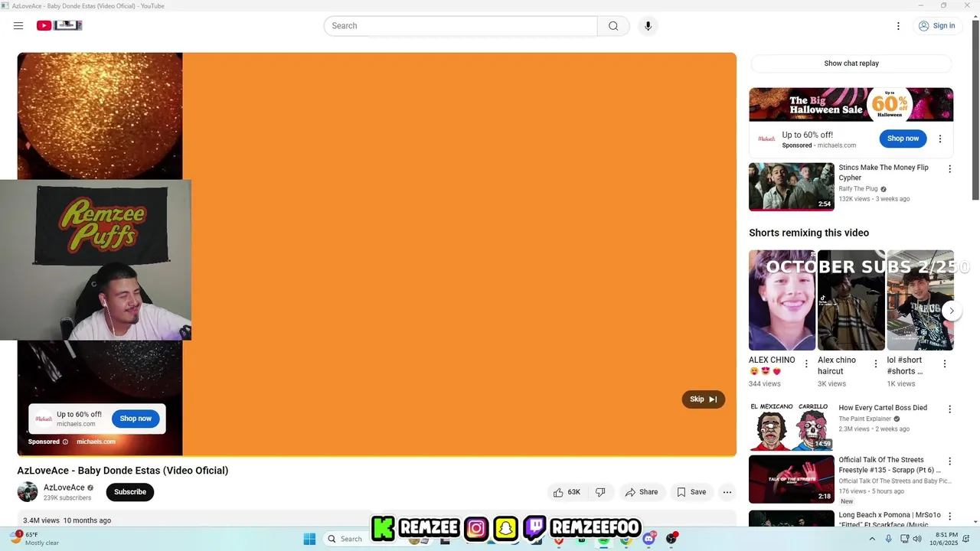
Task: Show hidden system tray icons
Action: tap(872, 539)
